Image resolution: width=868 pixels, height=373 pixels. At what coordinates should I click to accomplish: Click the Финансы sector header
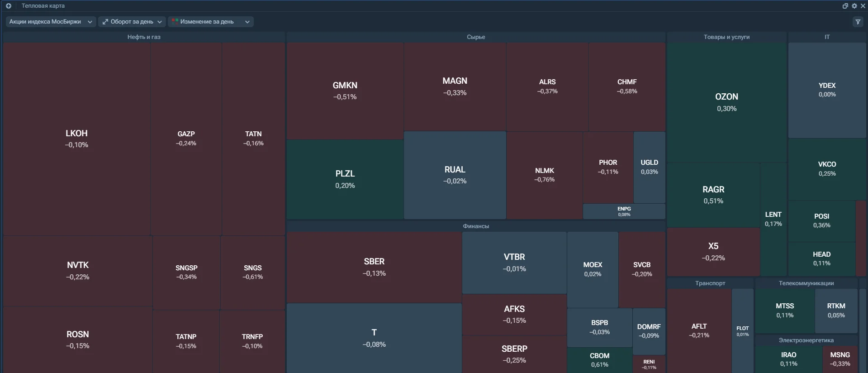pyautogui.click(x=476, y=226)
